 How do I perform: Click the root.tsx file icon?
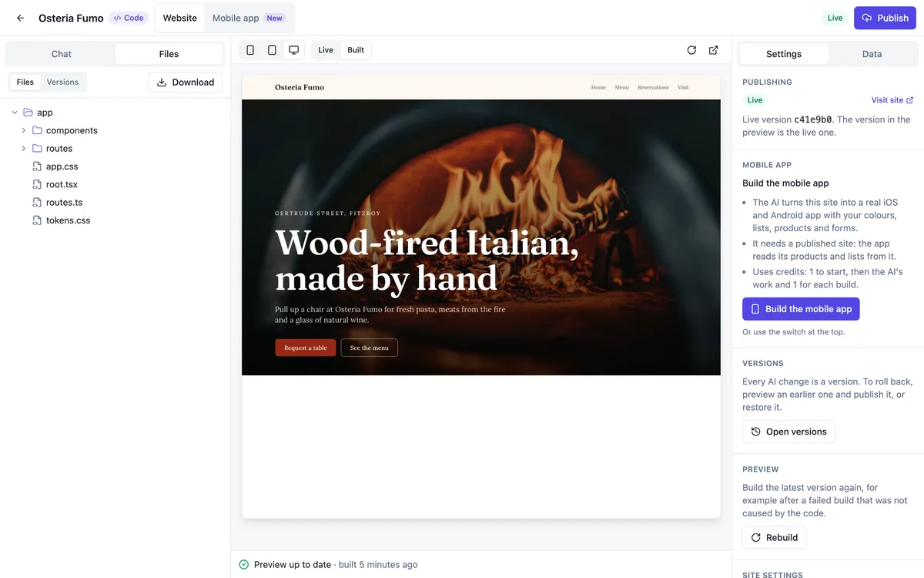coord(37,184)
